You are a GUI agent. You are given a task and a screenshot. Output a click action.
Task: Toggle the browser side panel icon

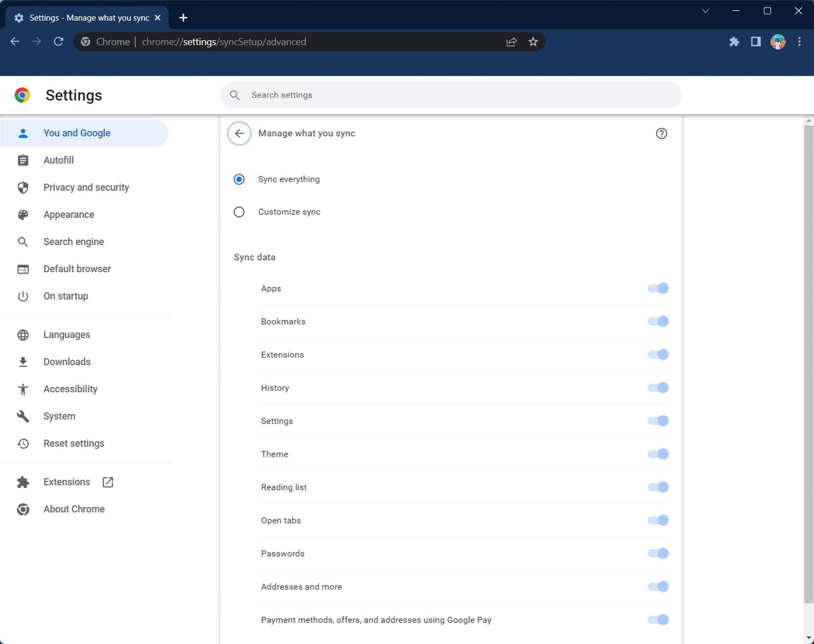[x=756, y=42]
